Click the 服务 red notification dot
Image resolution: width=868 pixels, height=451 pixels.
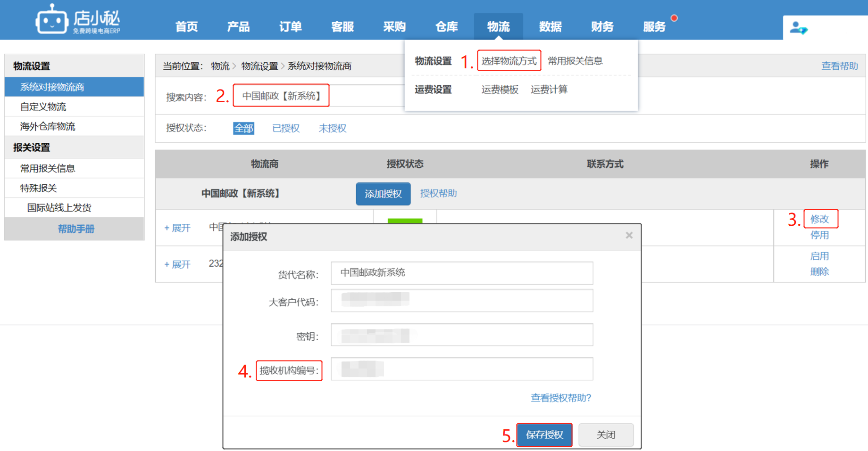click(x=674, y=18)
